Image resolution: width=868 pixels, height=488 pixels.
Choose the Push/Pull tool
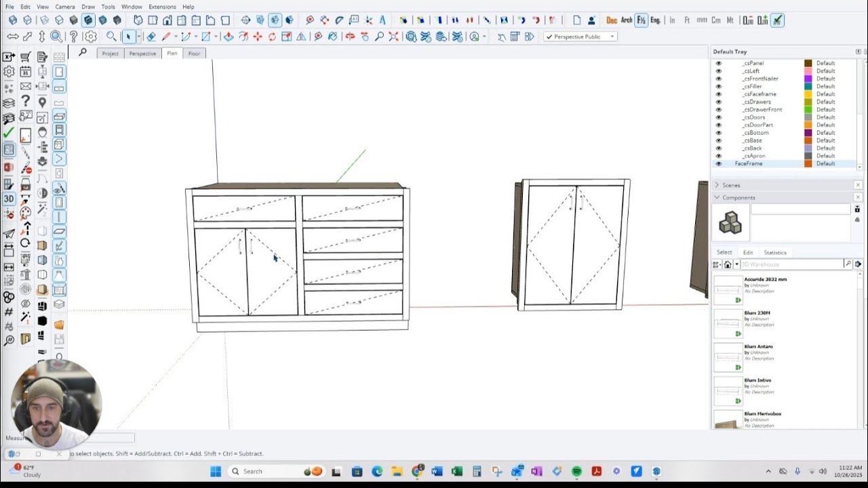pyautogui.click(x=229, y=37)
